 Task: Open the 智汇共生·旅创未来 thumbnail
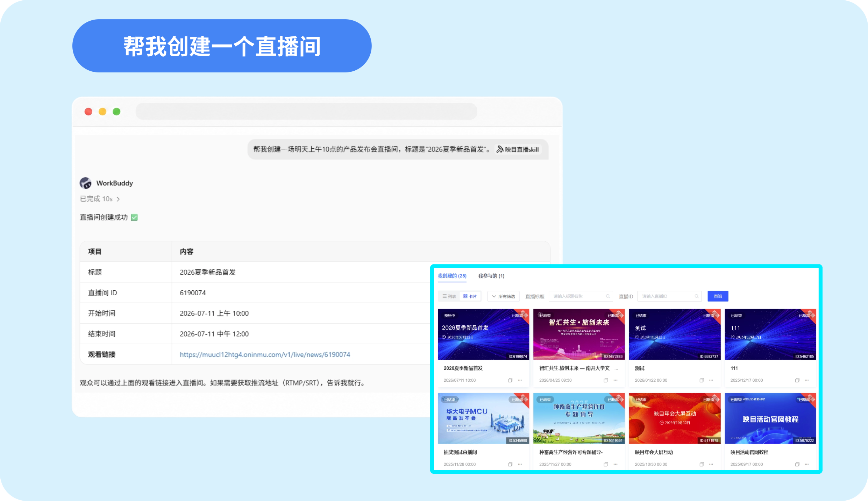pyautogui.click(x=579, y=334)
